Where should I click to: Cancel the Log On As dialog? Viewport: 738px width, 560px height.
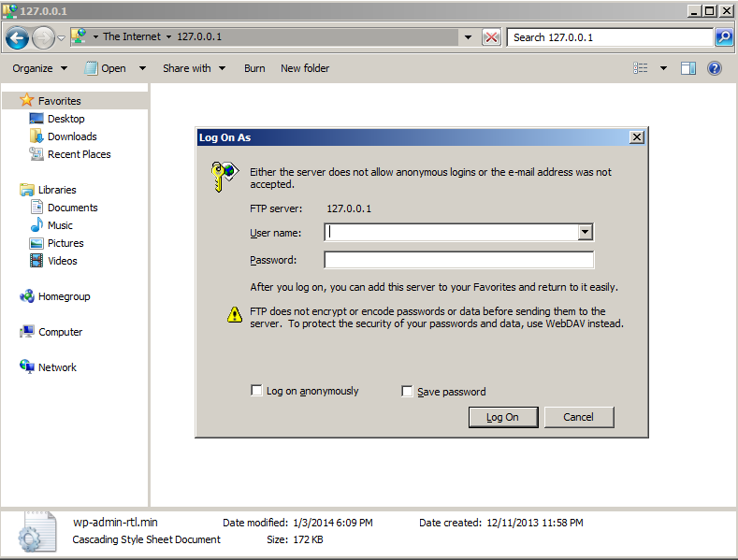(x=578, y=417)
